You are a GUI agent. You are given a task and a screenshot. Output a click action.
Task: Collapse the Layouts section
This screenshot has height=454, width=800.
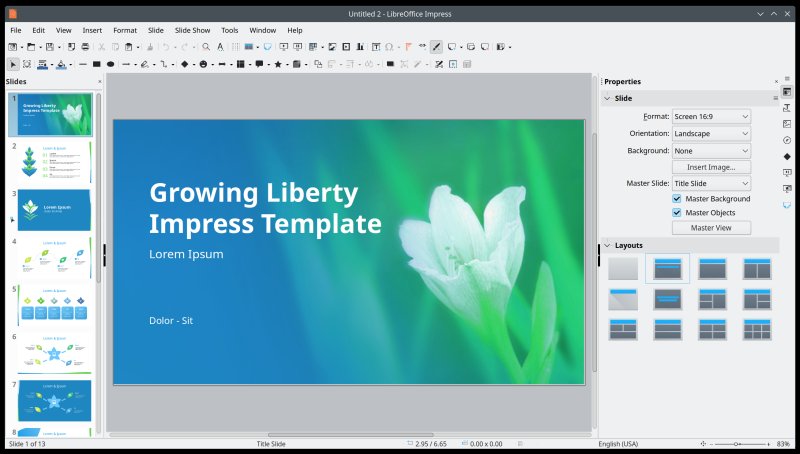(x=607, y=245)
